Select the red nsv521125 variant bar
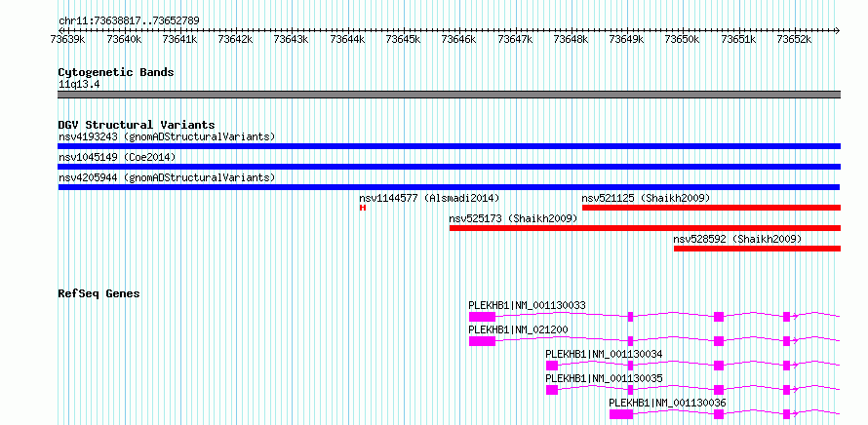 tap(711, 208)
